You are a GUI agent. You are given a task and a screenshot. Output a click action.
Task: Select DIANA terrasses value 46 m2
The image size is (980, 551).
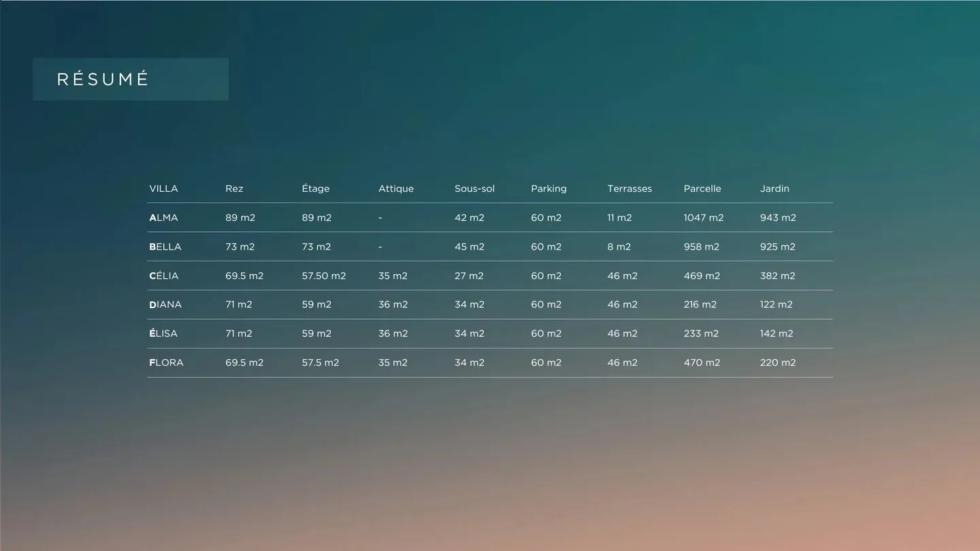pyautogui.click(x=623, y=305)
